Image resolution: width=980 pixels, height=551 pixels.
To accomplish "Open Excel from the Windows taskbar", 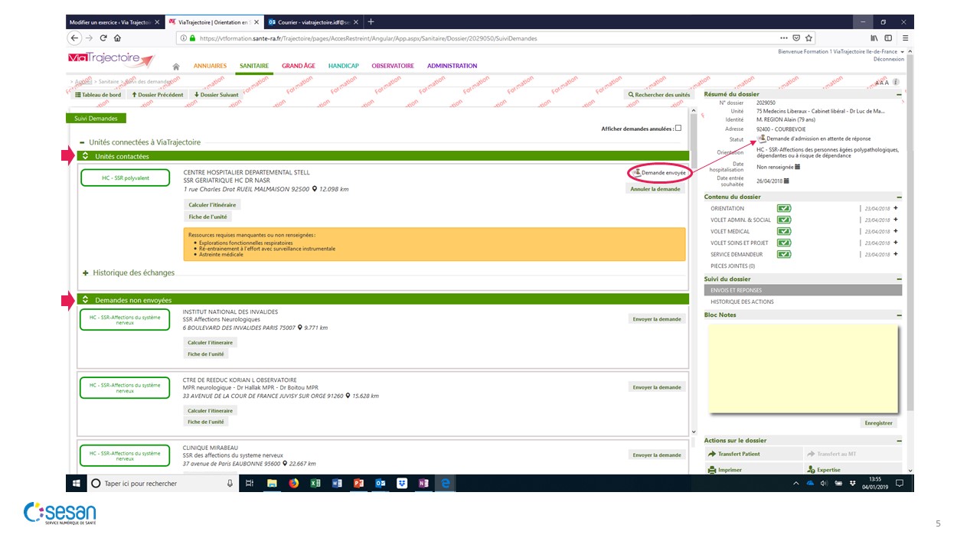I will pos(315,483).
